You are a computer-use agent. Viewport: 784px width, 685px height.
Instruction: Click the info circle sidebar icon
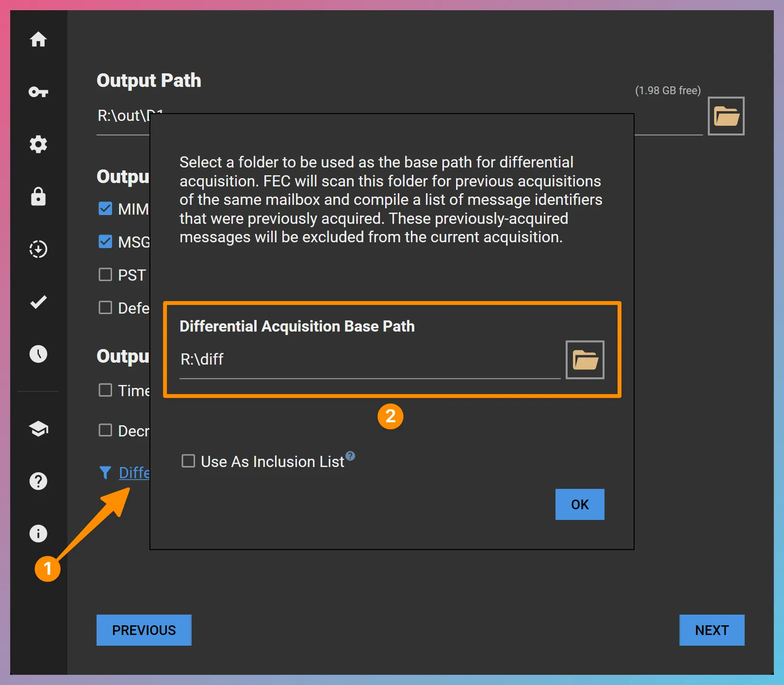click(38, 534)
